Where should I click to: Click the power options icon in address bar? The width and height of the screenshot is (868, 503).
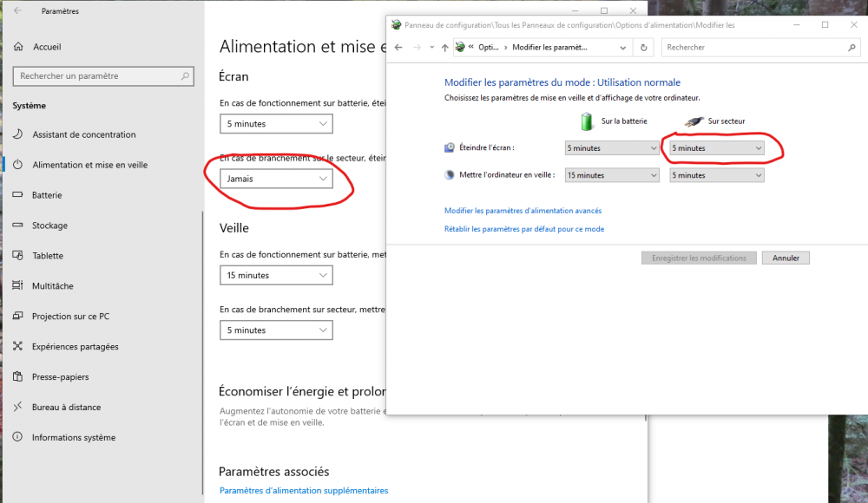click(x=459, y=48)
